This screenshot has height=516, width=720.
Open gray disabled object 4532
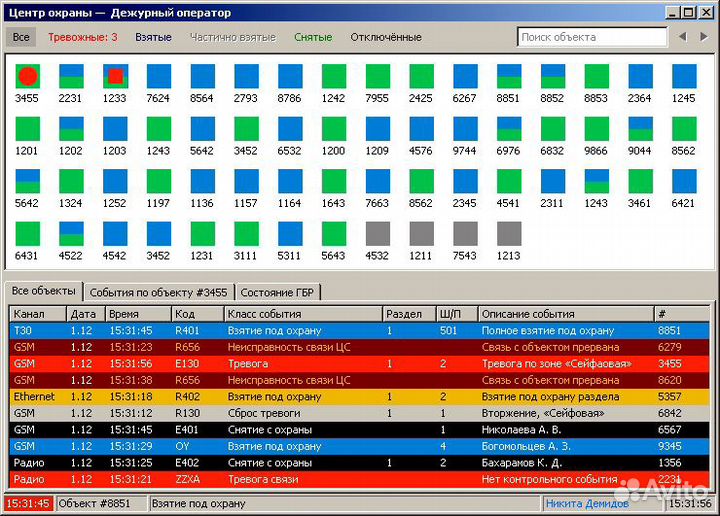(378, 233)
